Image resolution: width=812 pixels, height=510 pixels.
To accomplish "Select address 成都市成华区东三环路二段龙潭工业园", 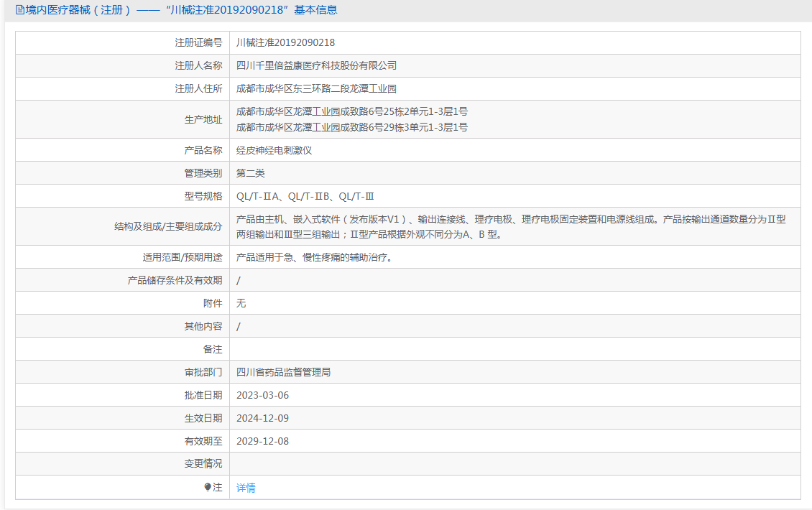I will click(316, 88).
